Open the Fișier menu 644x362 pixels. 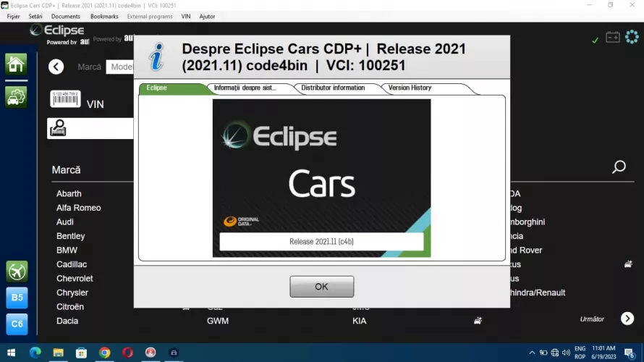[13, 17]
